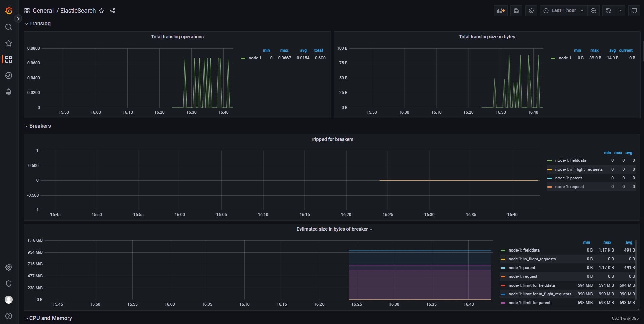
Task: Open the Server Admin shield icon
Action: pos(9,284)
